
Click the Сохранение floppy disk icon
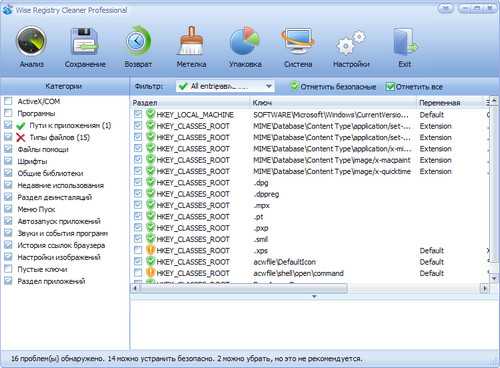click(85, 41)
